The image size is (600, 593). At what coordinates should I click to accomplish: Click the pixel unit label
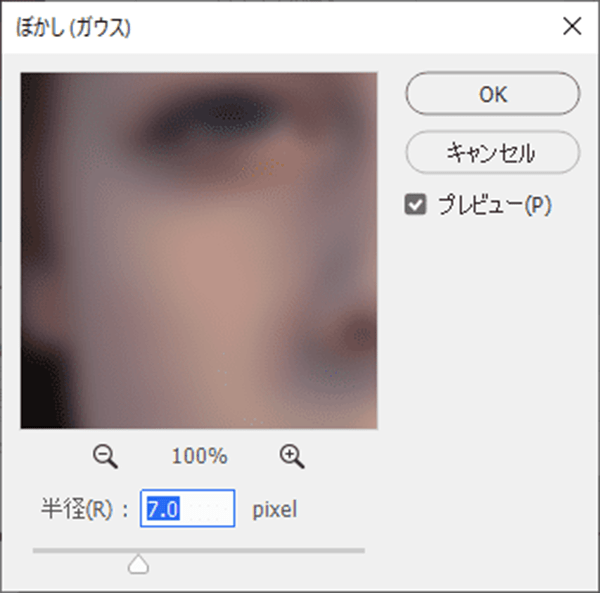(x=275, y=510)
